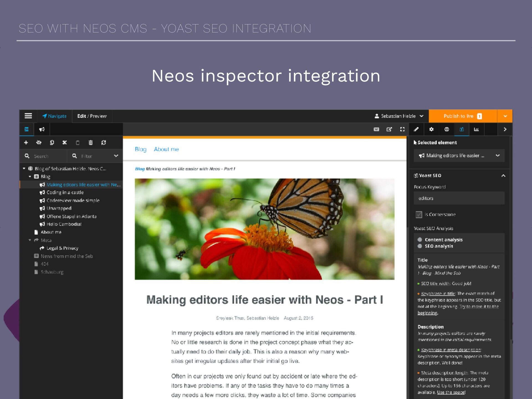Open the megaphone content tree tab
532x399 pixels.
[42, 129]
